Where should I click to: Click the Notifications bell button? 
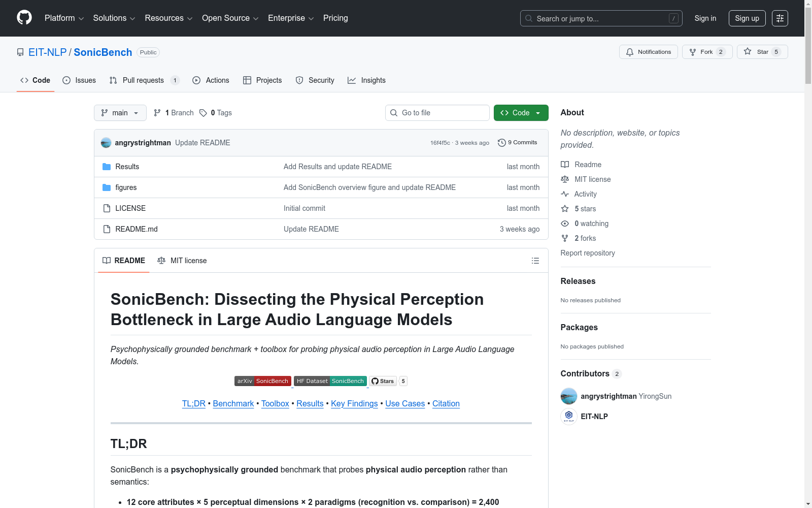[649, 52]
